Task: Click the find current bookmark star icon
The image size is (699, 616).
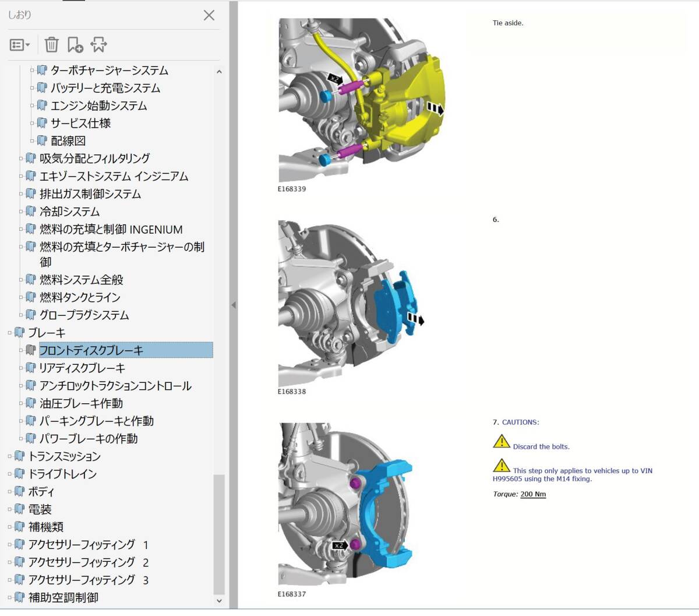Action: coord(99,44)
